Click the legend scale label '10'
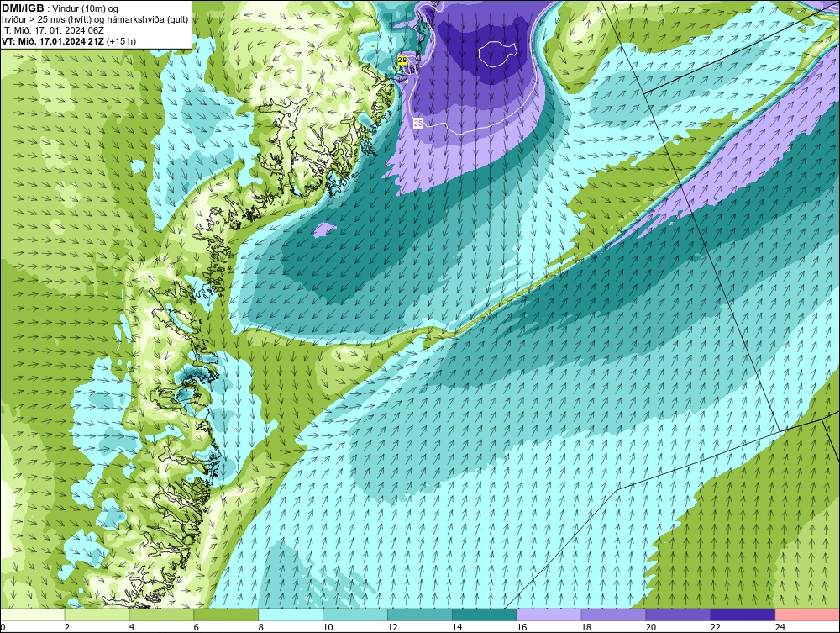 coord(328,627)
